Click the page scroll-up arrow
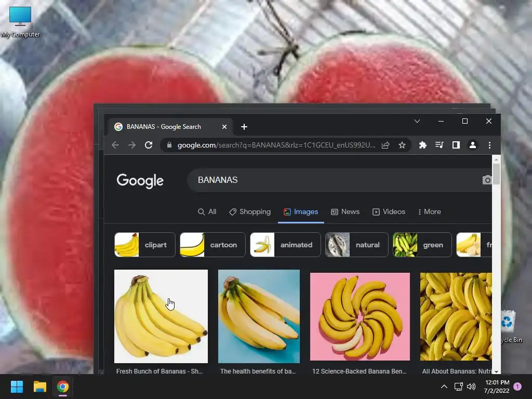532x399 pixels. (496, 159)
